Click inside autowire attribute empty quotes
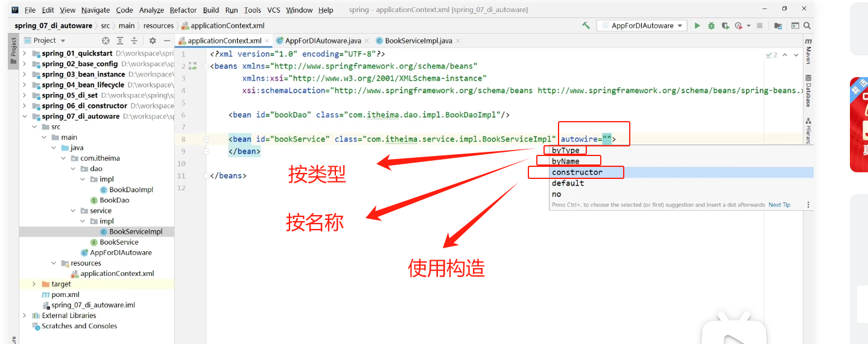 [x=606, y=139]
